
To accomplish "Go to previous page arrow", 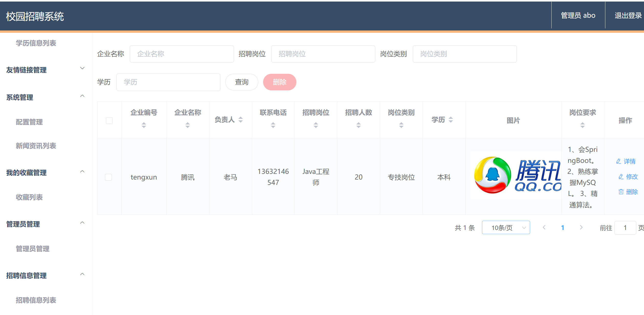I will click(544, 227).
